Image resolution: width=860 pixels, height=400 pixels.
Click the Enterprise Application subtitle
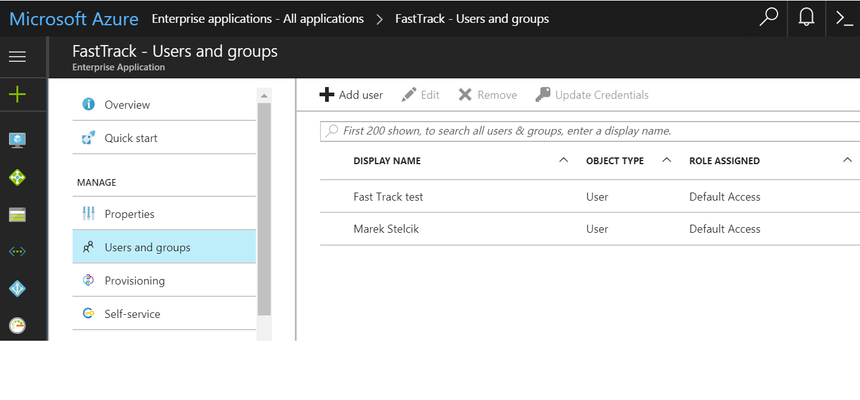pyautogui.click(x=118, y=67)
